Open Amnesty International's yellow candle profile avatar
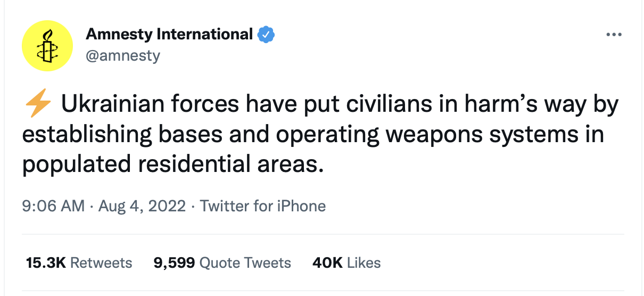The width and height of the screenshot is (644, 296). pos(47,46)
